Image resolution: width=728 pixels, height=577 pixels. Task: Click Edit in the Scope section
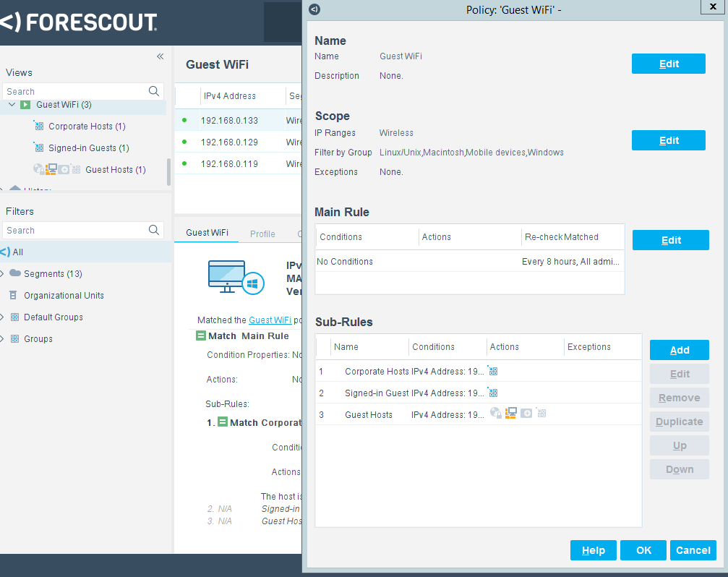pos(669,140)
